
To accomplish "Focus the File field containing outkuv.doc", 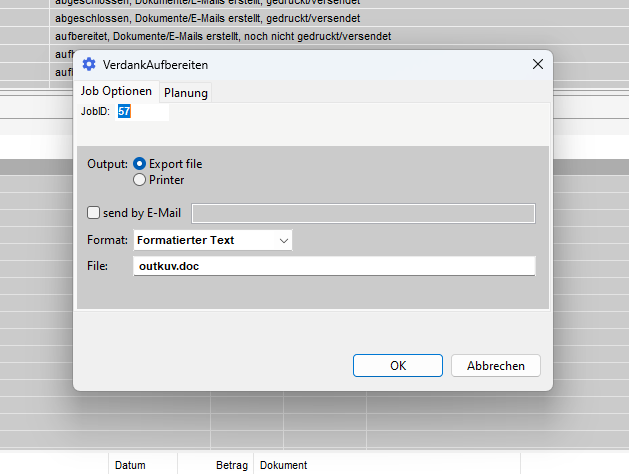I will click(x=333, y=266).
